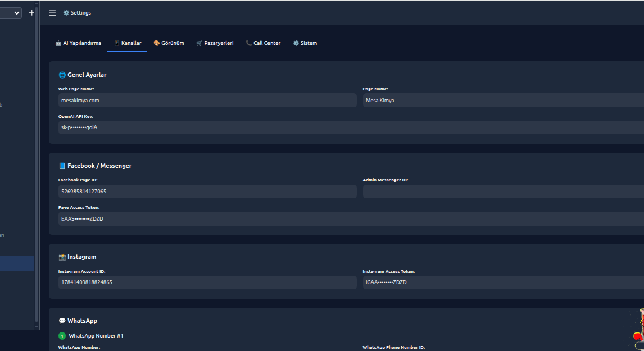Viewport: 644px width, 351px height.
Task: Open the hamburger menu icon in the header
Action: click(52, 12)
